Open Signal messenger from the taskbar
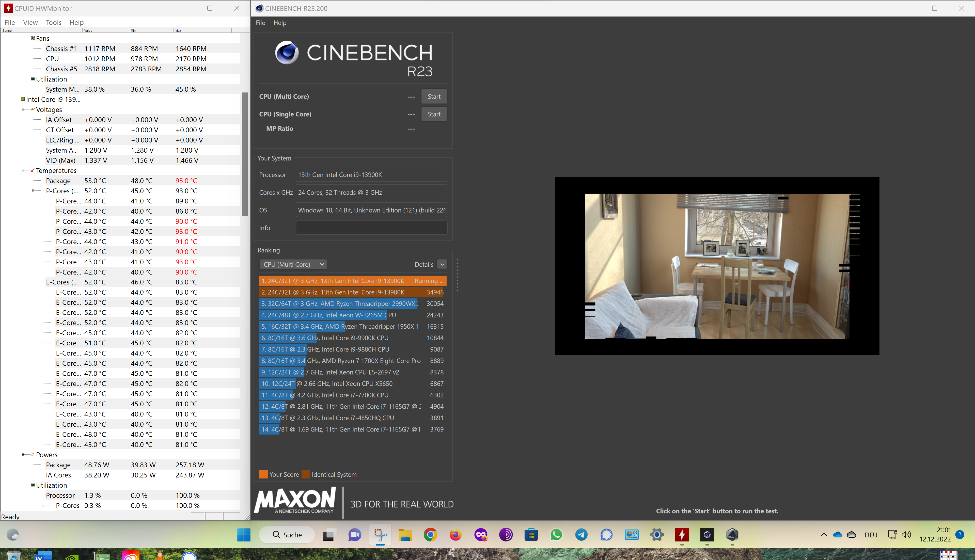975x560 pixels. [607, 535]
